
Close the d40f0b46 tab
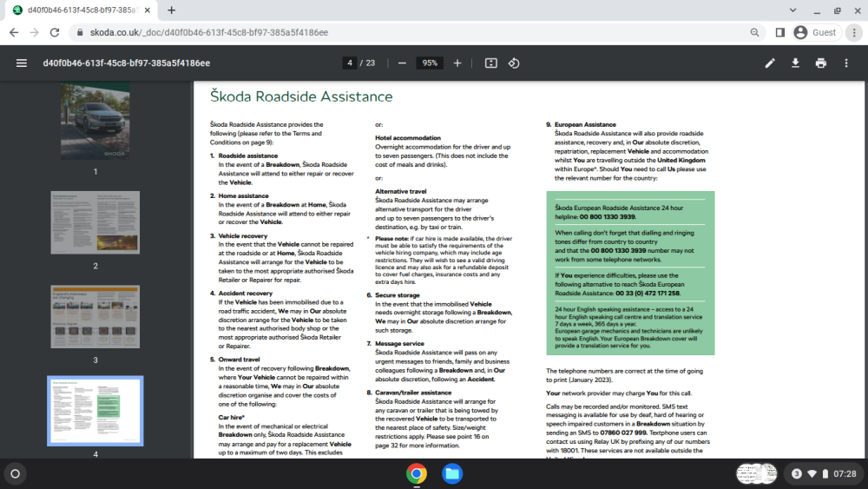coord(148,10)
